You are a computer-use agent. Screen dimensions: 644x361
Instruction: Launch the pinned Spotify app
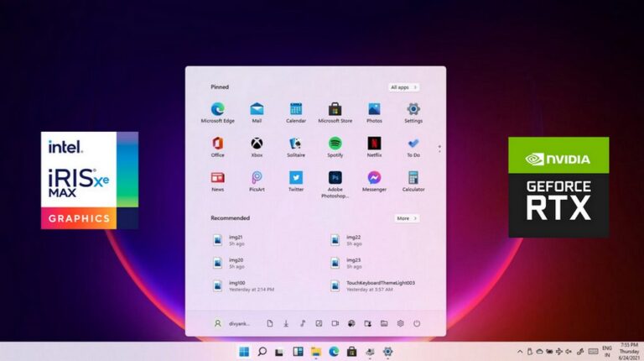[335, 147]
